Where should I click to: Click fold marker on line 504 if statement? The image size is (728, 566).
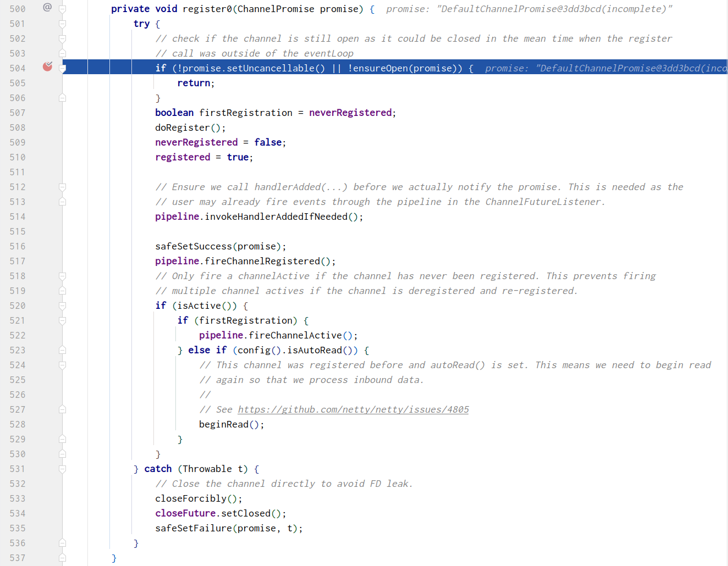pyautogui.click(x=62, y=69)
